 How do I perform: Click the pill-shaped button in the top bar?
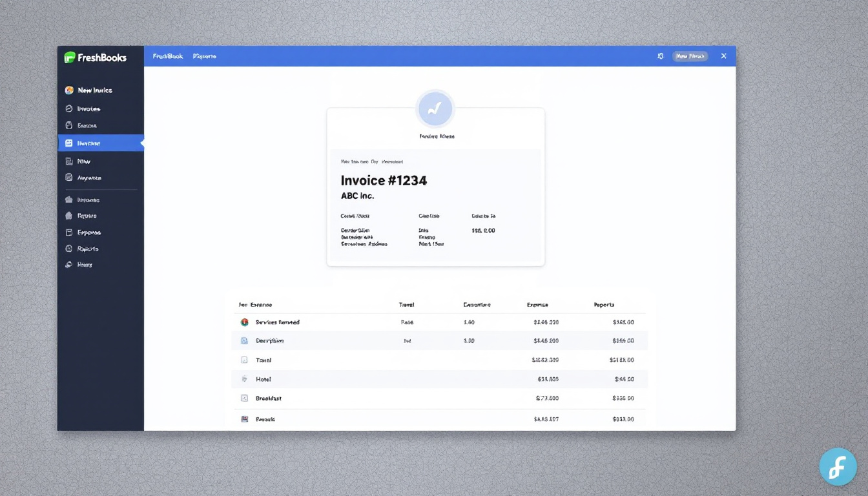(690, 56)
